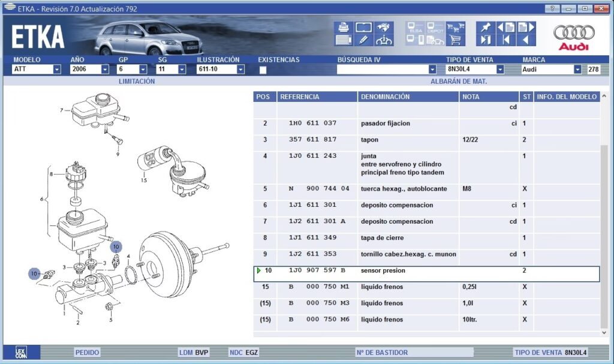Click the multiple shopping carts icon
This screenshot has height=364, width=614.
pyautogui.click(x=456, y=28)
